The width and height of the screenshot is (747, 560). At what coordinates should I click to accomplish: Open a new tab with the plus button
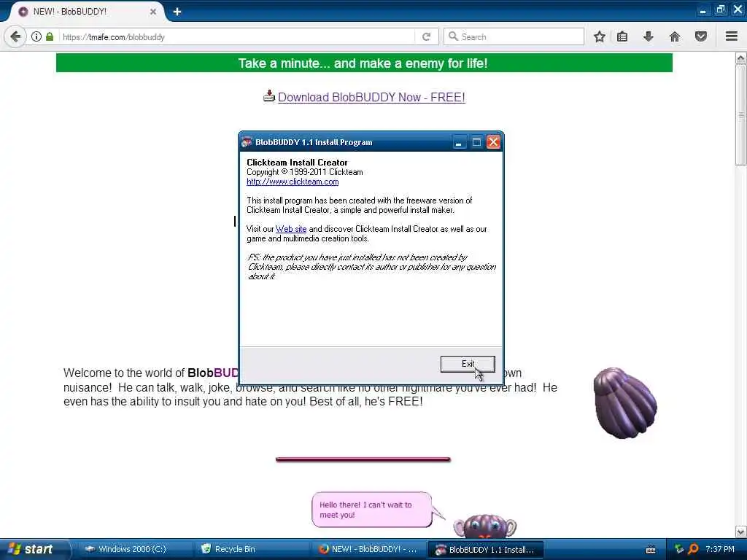click(177, 12)
